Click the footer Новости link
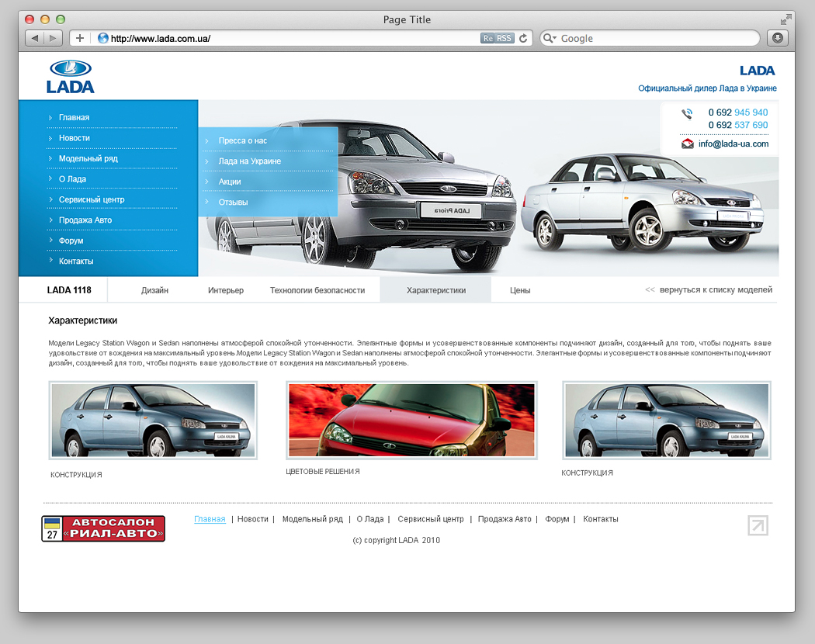Viewport: 815px width, 644px height. click(x=252, y=519)
